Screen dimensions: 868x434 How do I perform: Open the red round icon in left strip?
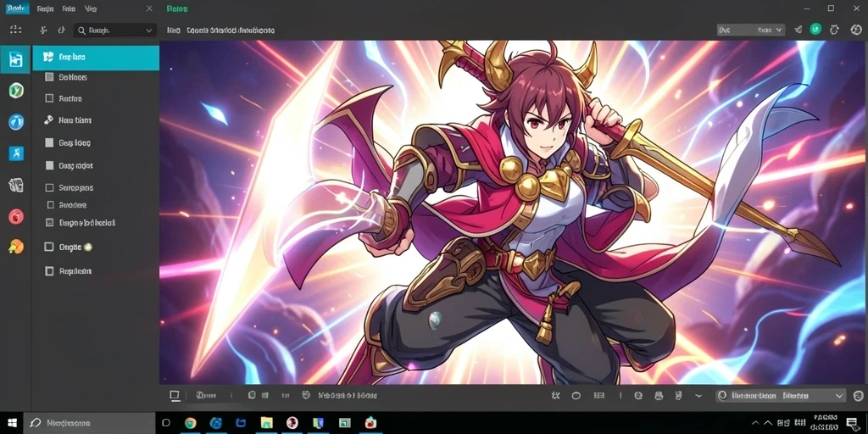(16, 216)
